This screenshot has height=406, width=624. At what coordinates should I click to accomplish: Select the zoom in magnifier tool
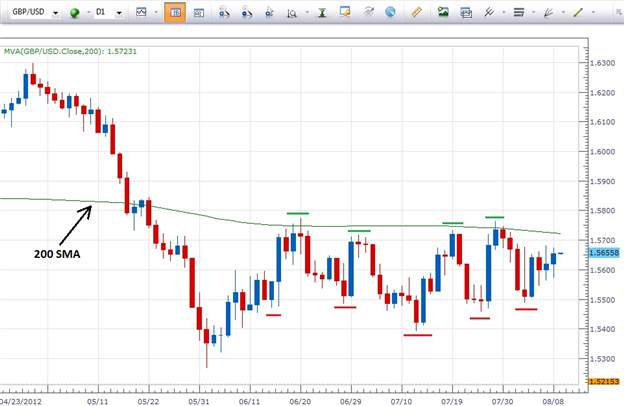(x=224, y=13)
